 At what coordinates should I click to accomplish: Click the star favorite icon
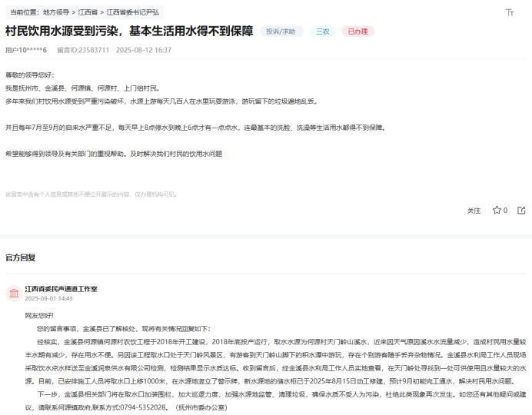point(497,210)
